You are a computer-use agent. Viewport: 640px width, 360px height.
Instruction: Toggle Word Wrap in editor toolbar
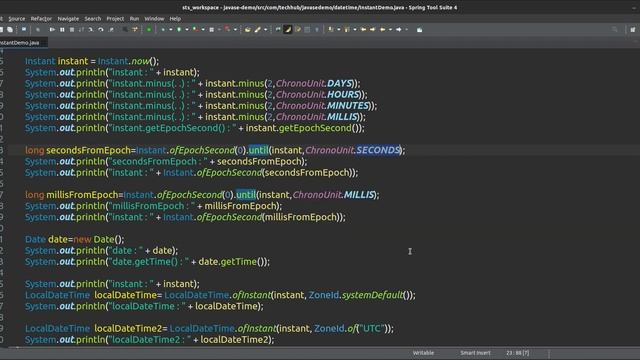(x=298, y=29)
